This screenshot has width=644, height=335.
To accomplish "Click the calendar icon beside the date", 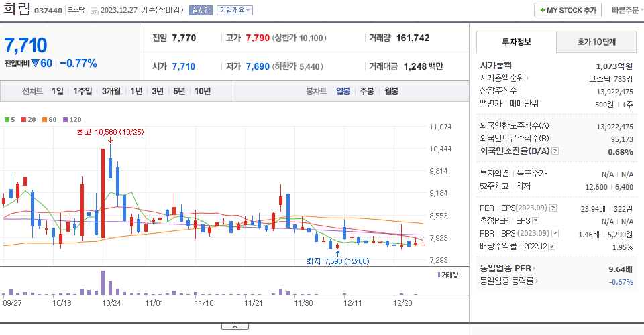I will [94, 11].
